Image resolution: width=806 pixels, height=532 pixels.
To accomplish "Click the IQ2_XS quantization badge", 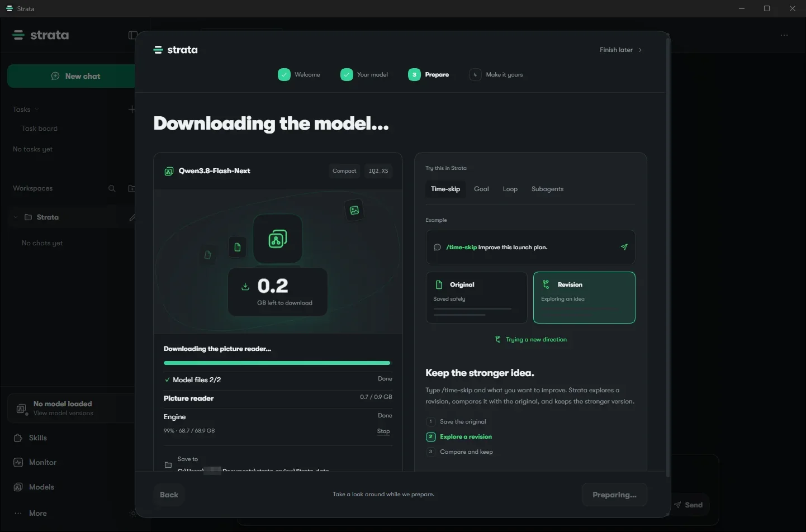I will [x=378, y=171].
